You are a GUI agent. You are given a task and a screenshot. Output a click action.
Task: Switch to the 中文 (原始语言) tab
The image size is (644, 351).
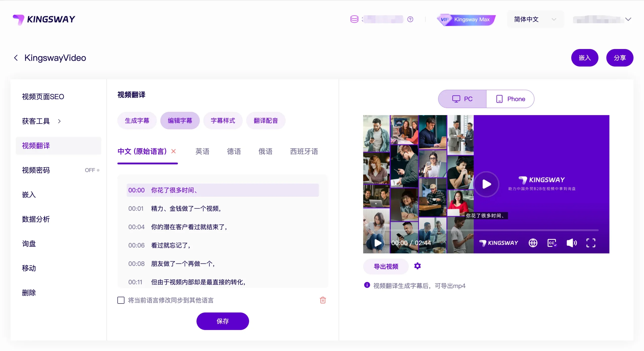pos(142,151)
